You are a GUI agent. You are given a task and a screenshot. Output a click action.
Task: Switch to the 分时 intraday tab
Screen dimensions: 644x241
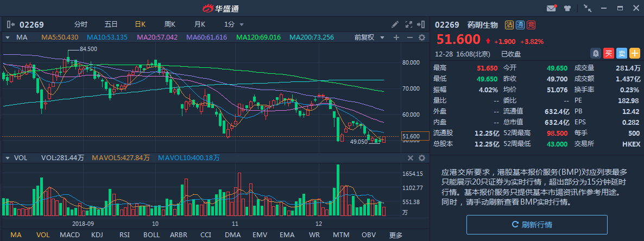80,24
